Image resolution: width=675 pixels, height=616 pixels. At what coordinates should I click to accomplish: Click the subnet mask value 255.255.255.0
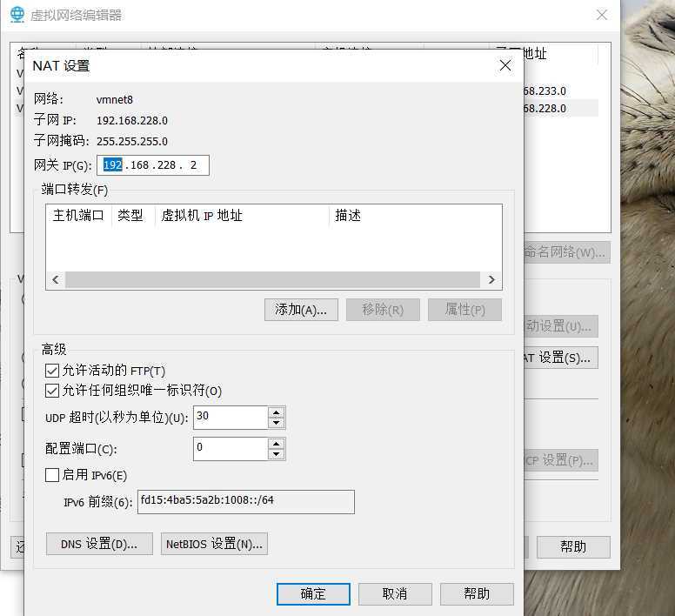(x=132, y=141)
